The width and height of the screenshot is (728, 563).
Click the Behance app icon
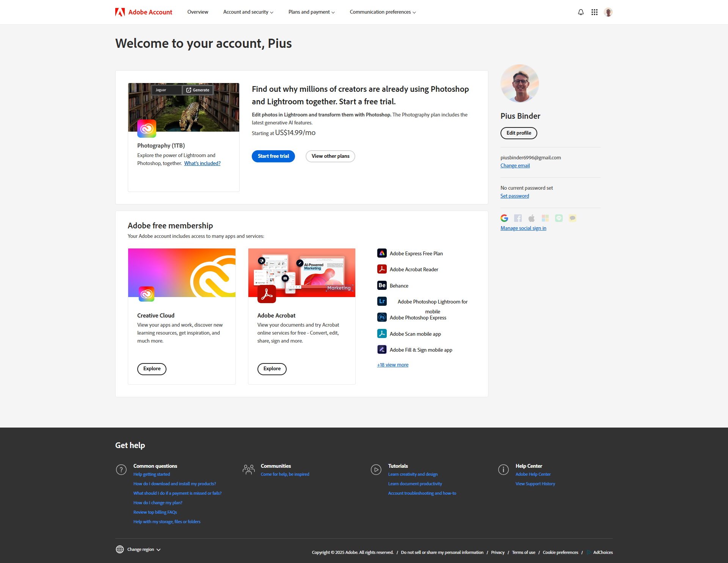(x=382, y=285)
